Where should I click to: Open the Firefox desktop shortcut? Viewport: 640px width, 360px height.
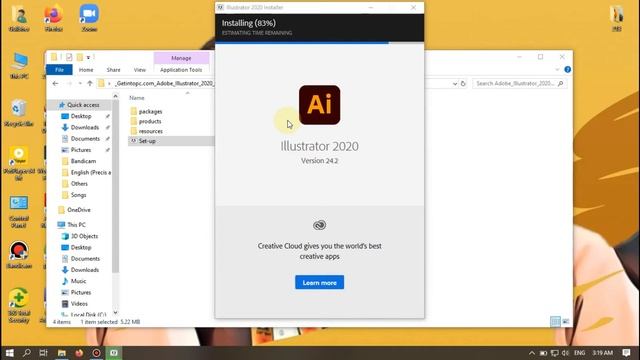tap(53, 17)
